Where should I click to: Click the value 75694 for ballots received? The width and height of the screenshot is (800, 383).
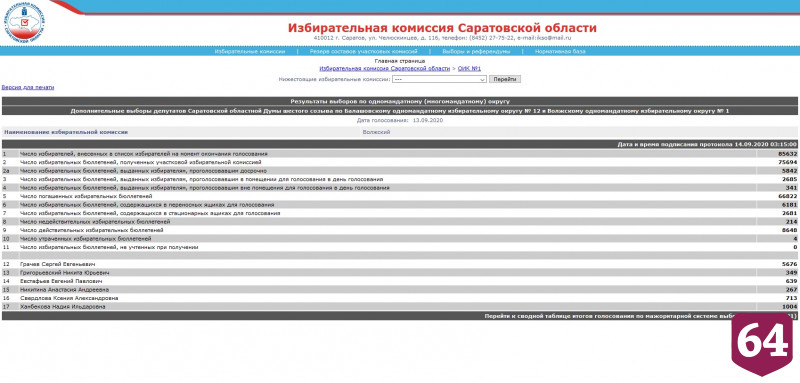(787, 162)
